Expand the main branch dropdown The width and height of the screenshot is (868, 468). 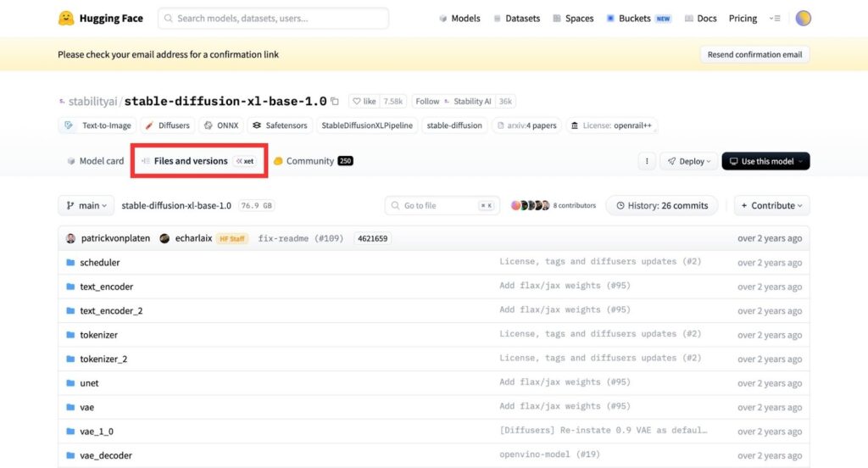tap(86, 205)
